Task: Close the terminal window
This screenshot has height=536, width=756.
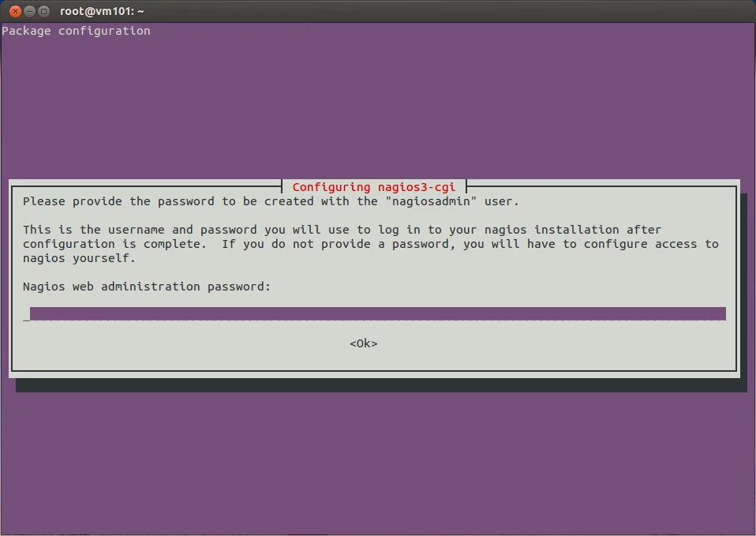Action: 15,10
